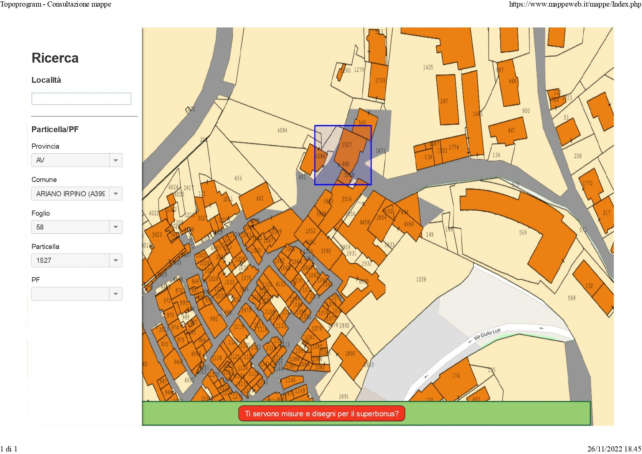Select orange building labeled 1774
The image size is (642, 454).
(x=452, y=149)
